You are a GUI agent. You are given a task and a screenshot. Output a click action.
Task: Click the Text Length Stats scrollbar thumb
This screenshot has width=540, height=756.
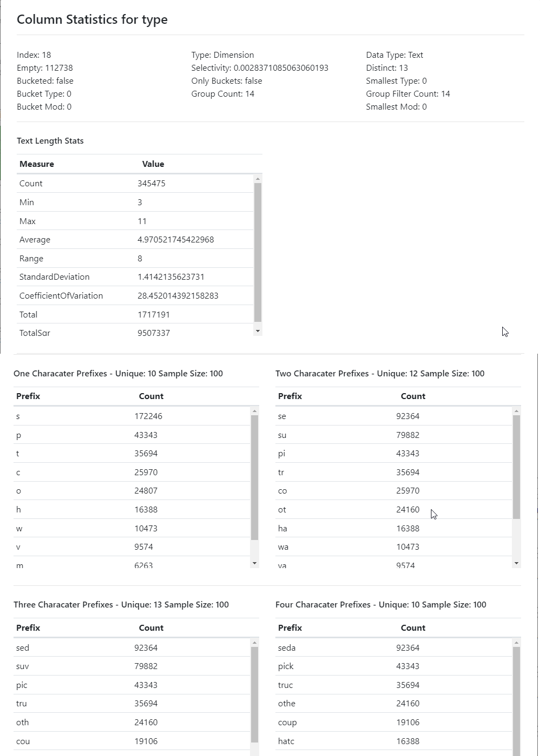pos(258,252)
